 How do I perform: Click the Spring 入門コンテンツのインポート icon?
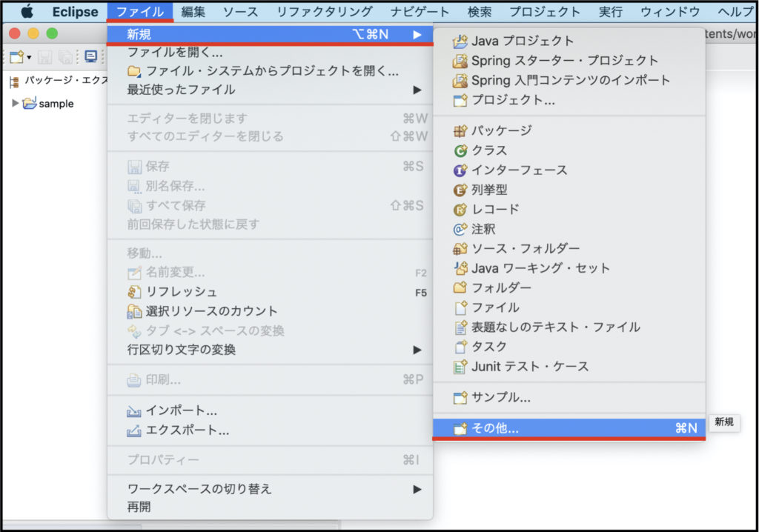460,80
